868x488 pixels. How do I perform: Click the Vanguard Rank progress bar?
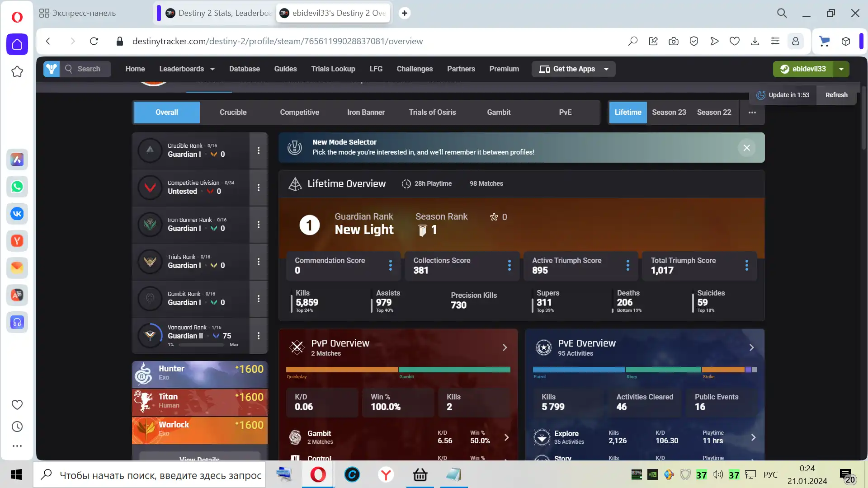(x=201, y=345)
